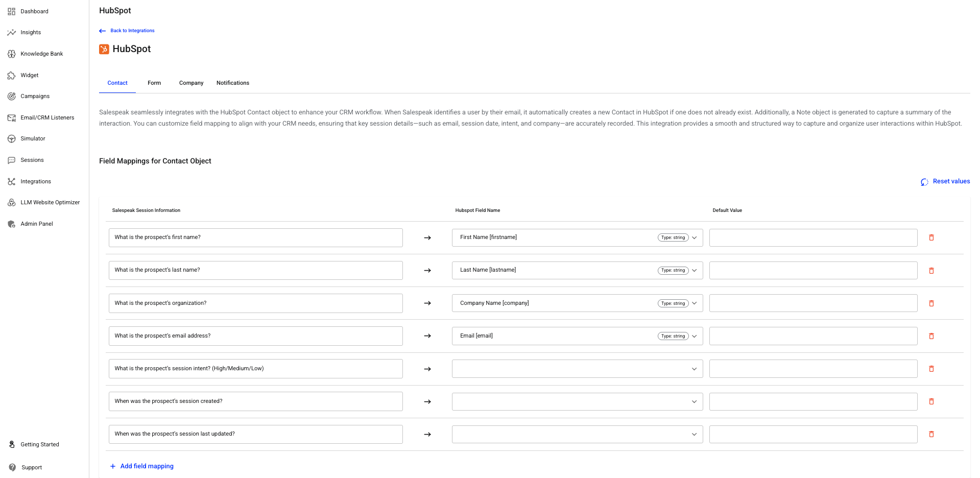Click the Default Value field for session intent
The width and height of the screenshot is (980, 478).
(813, 369)
